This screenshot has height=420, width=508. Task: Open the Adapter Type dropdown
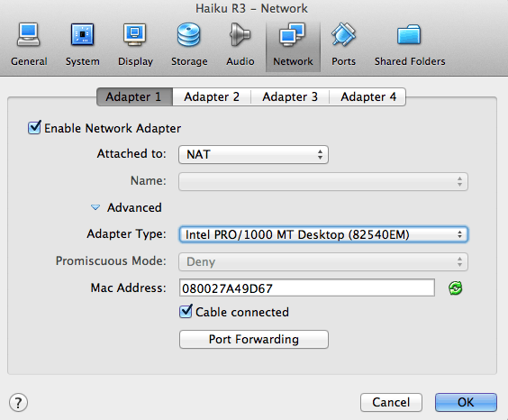[x=323, y=234]
